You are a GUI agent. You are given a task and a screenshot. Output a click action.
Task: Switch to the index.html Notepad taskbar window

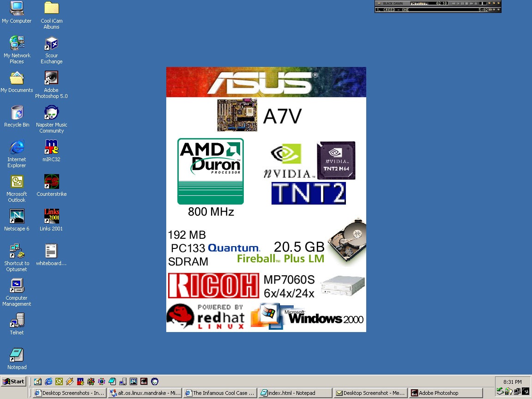pos(295,393)
